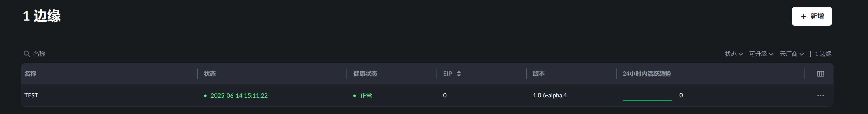Click the search magnifier icon
This screenshot has width=868, height=114.
point(27,54)
